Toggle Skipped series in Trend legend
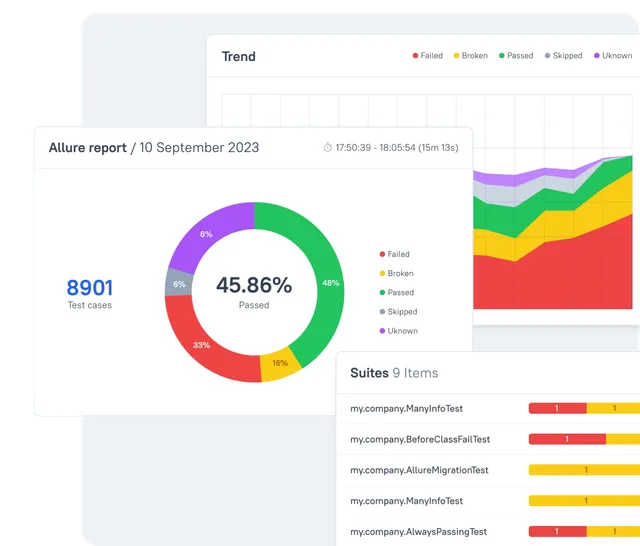 pos(563,55)
